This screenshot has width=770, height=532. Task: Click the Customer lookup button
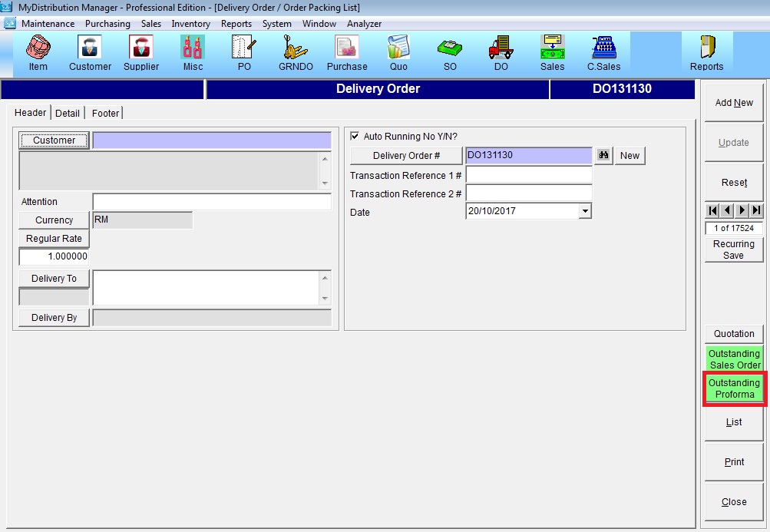54,140
